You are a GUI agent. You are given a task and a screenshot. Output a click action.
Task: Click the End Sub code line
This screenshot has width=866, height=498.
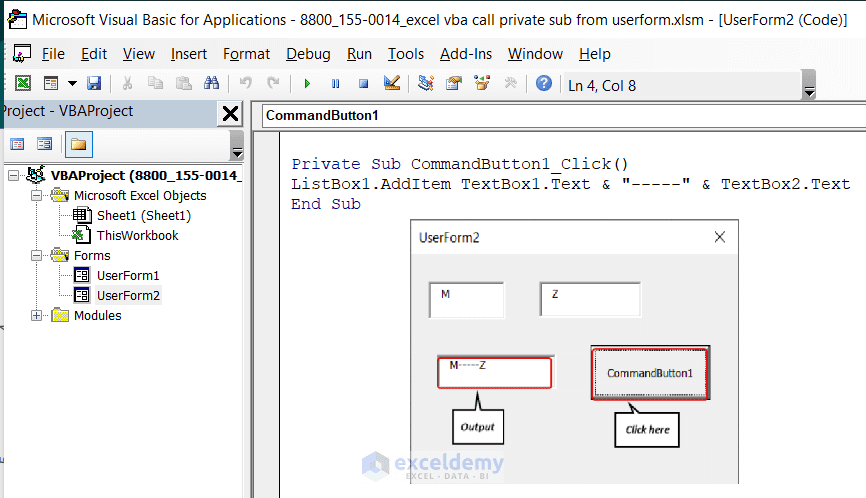point(326,204)
